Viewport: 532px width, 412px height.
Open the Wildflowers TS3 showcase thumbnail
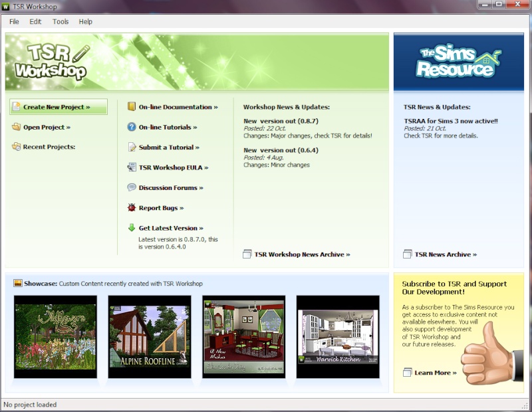55,337
